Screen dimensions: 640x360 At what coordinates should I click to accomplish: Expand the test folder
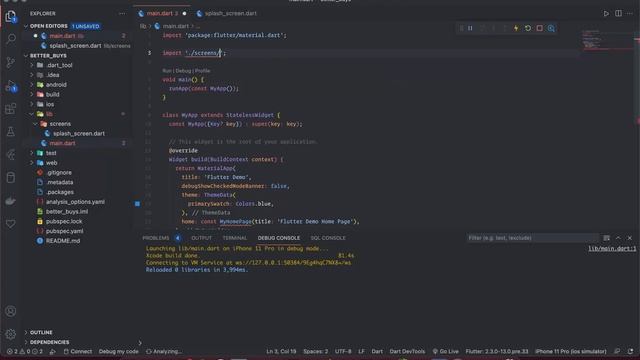32,153
